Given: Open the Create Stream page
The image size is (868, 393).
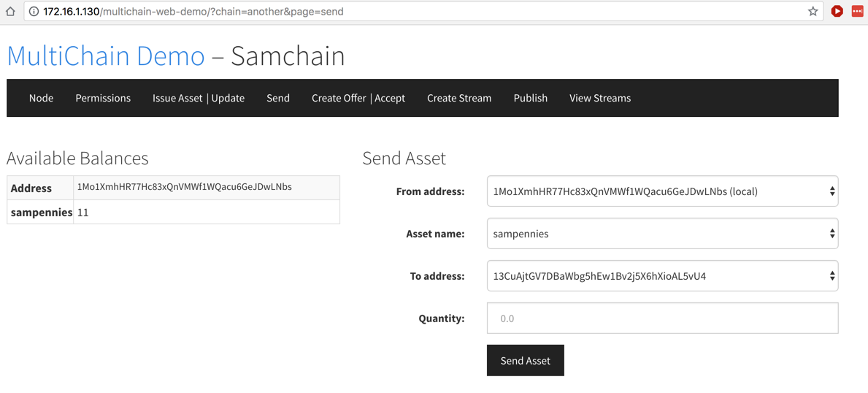Looking at the screenshot, I should coord(459,98).
